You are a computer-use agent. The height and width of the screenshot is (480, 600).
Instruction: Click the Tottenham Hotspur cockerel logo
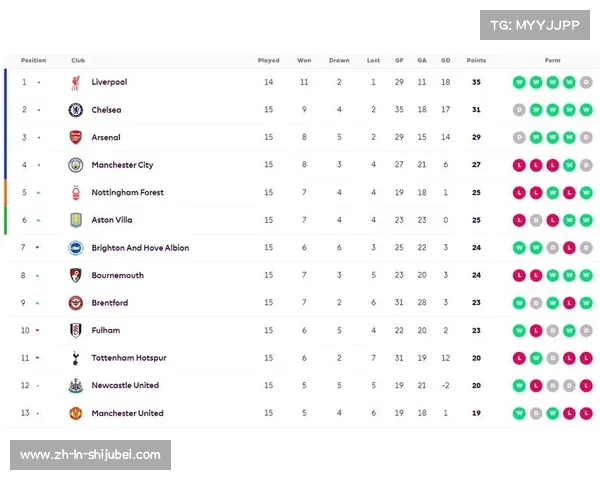[x=76, y=358]
